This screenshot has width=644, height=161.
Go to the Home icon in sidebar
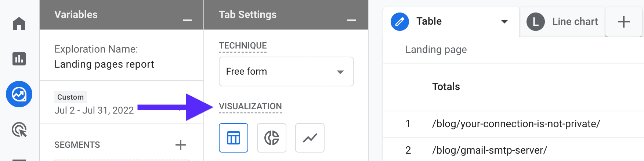[19, 24]
